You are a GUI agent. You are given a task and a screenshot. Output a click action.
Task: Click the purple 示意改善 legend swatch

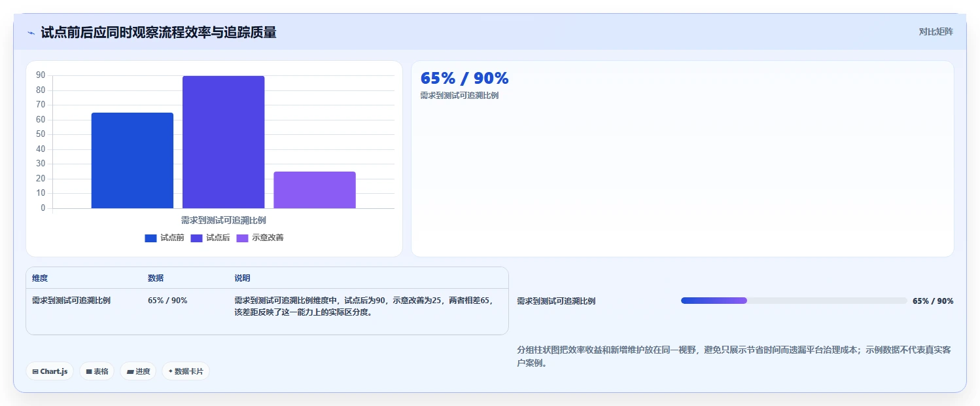[x=243, y=238]
